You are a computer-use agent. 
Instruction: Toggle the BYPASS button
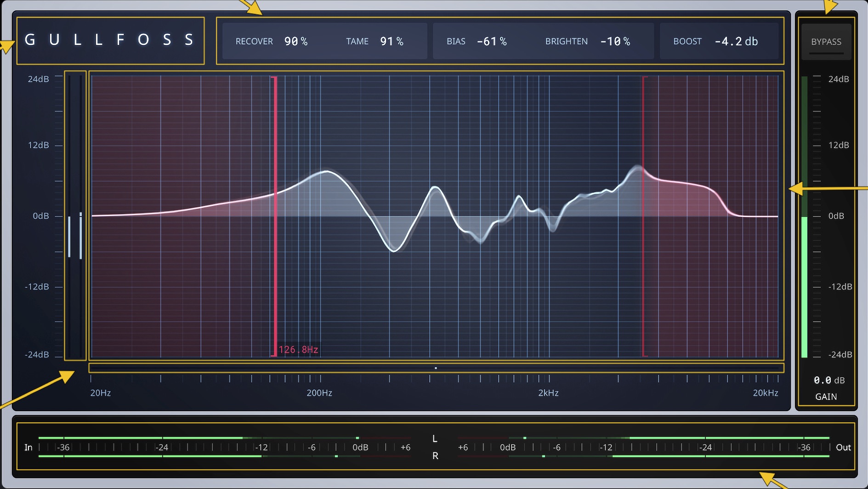826,42
